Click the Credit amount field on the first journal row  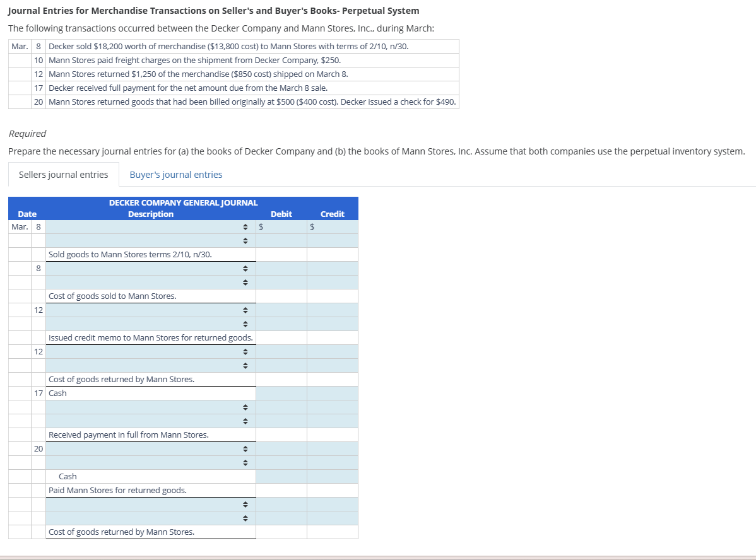point(333,227)
